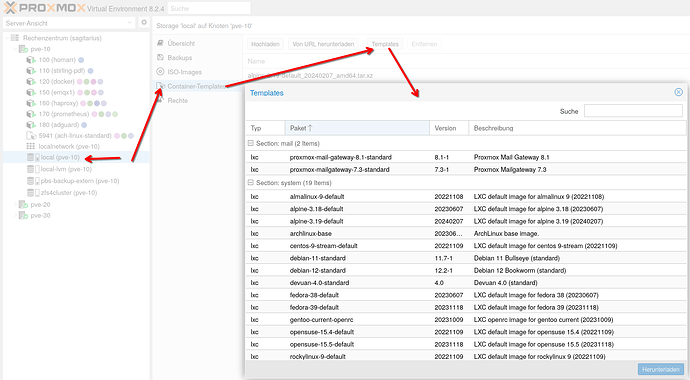Close the Templates dialog
Screen dimensions: 690x380
[679, 92]
